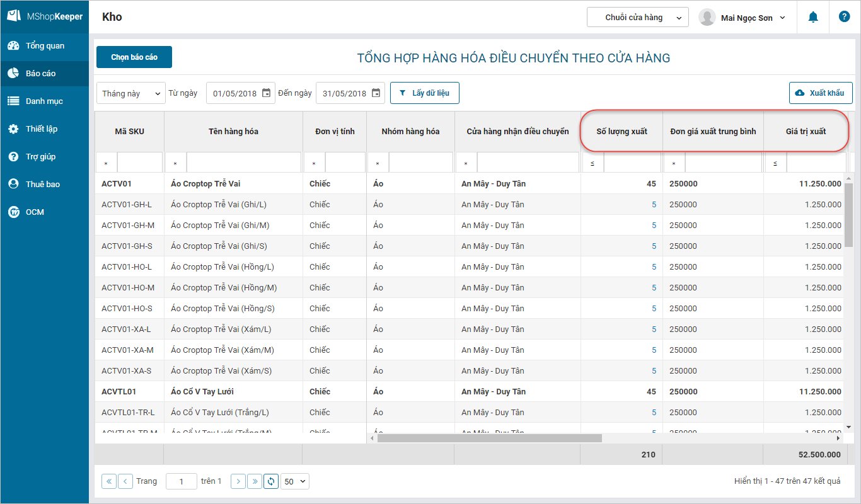This screenshot has height=504, width=861.
Task: Click calendar icon in Đến ngày field
Action: coord(376,93)
